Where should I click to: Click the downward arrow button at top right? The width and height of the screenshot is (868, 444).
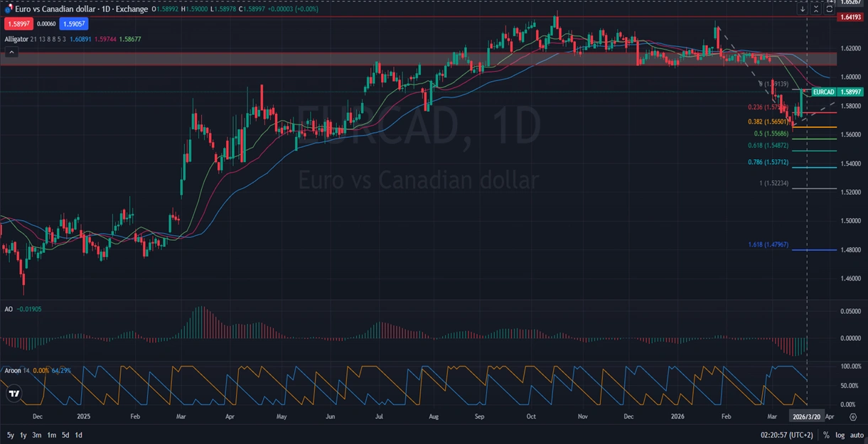pos(803,9)
